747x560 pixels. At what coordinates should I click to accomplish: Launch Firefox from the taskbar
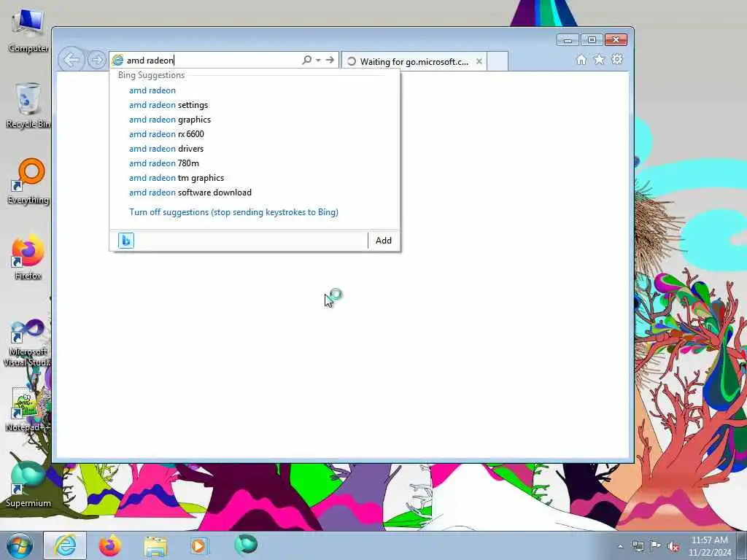[110, 545]
